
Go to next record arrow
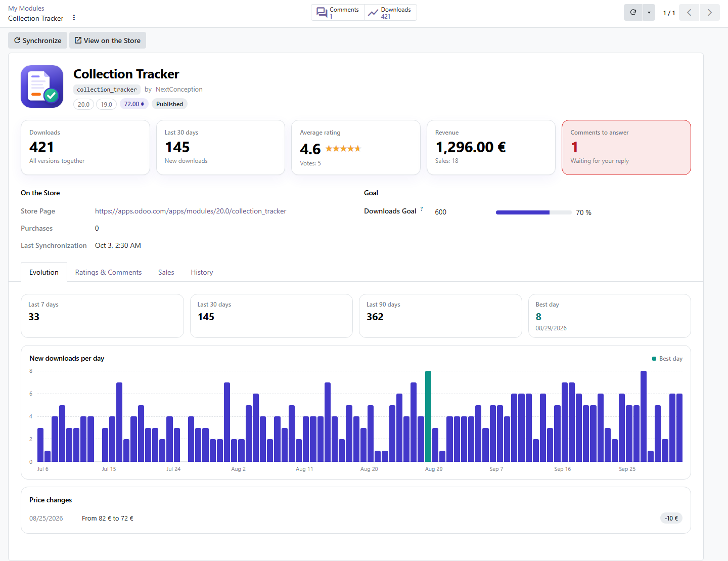pos(710,12)
